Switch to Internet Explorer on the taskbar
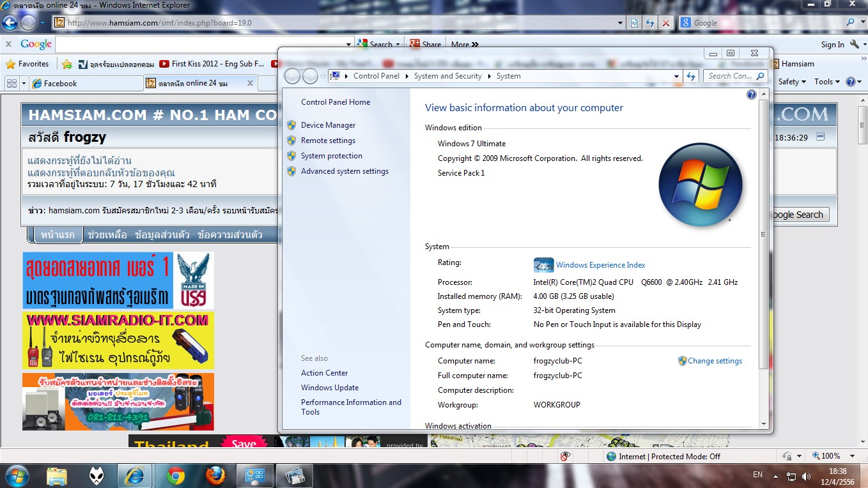 click(135, 476)
